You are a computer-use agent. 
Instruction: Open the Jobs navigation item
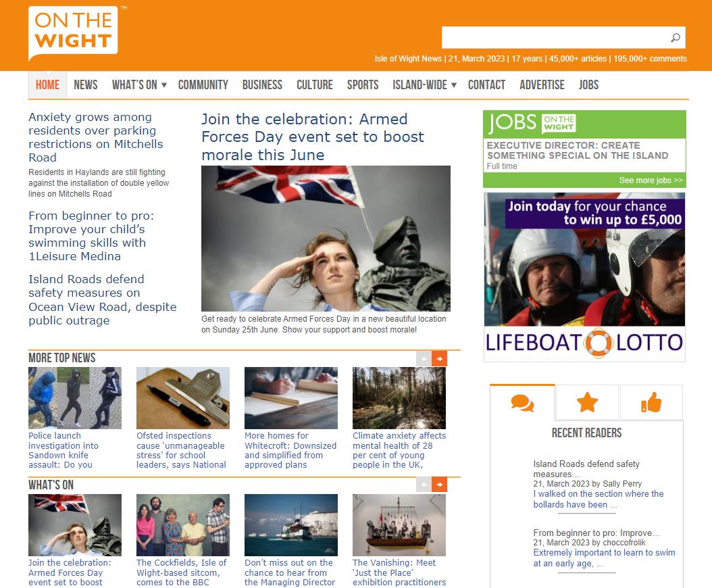588,85
